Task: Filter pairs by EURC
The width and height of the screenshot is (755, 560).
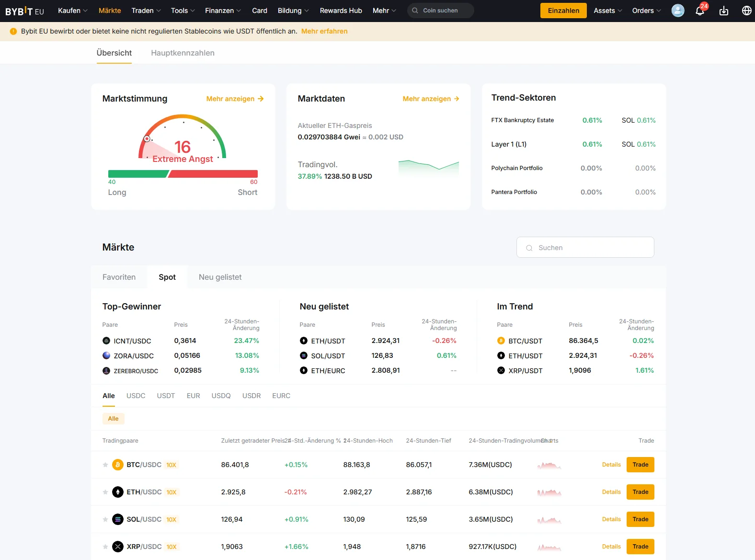Action: pos(281,396)
